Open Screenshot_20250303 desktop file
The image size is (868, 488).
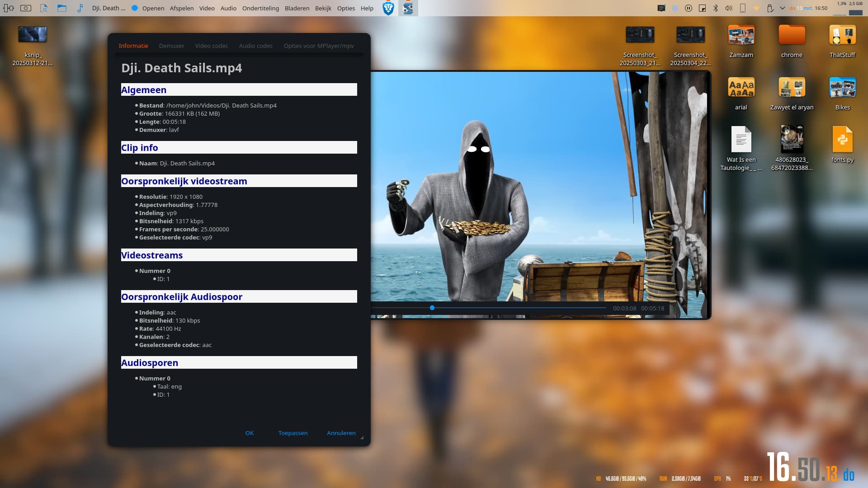tap(640, 46)
